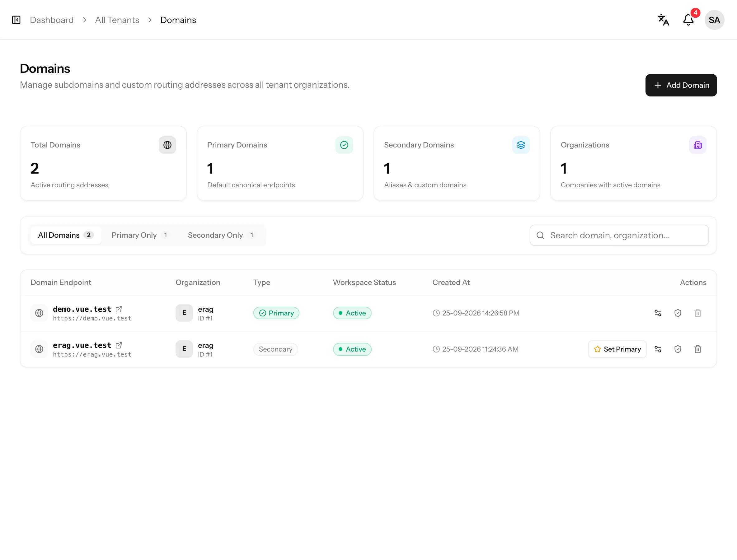Screen dimensions: 737x560
Task: Open settings sliders icon for erag.vue.test
Action: tap(658, 349)
